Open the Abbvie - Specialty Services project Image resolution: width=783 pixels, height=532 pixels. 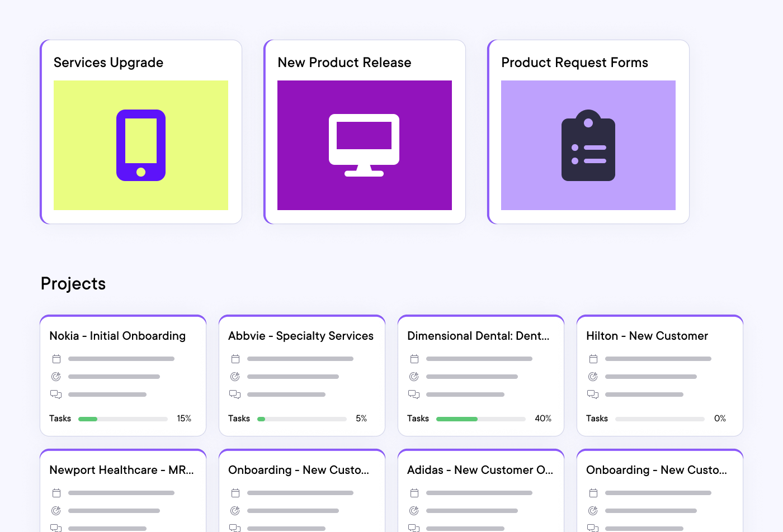(301, 336)
